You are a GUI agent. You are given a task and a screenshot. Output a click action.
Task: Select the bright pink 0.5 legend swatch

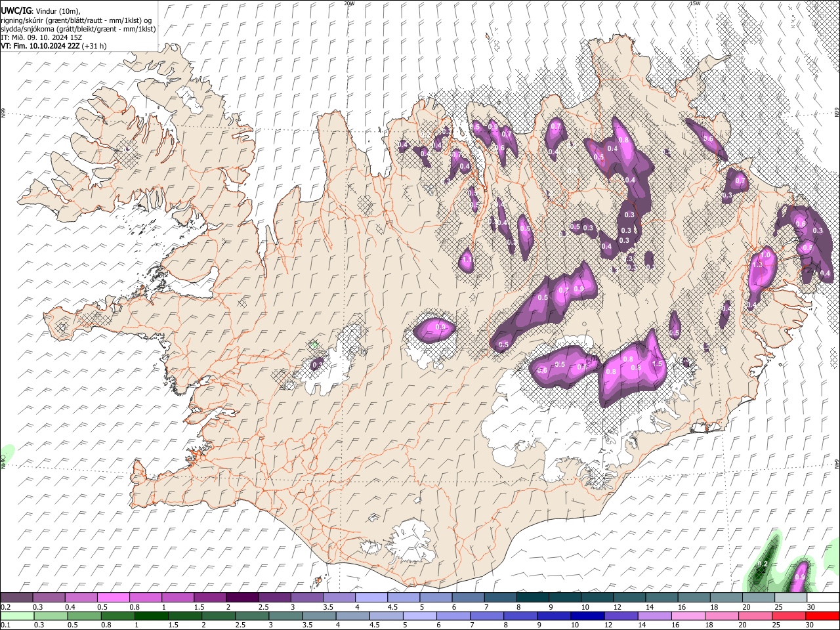[x=114, y=598]
